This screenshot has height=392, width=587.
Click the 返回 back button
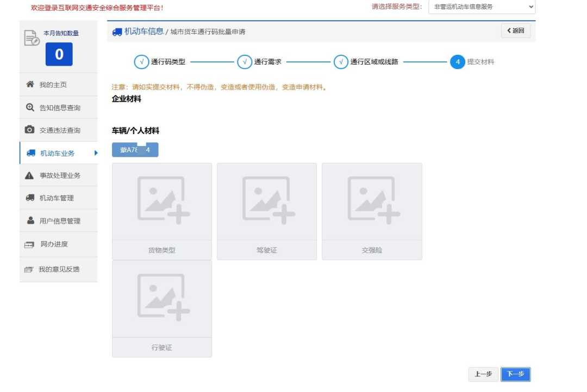pyautogui.click(x=515, y=31)
